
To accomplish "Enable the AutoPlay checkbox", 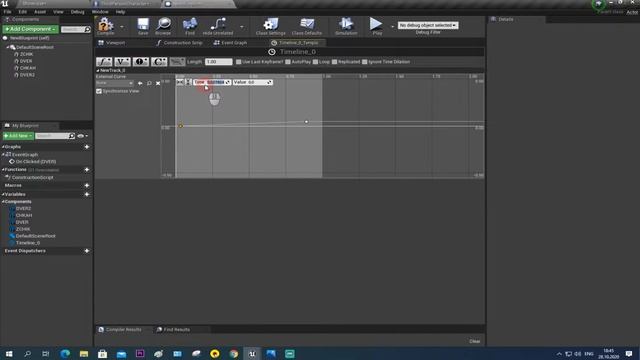I will pos(288,62).
